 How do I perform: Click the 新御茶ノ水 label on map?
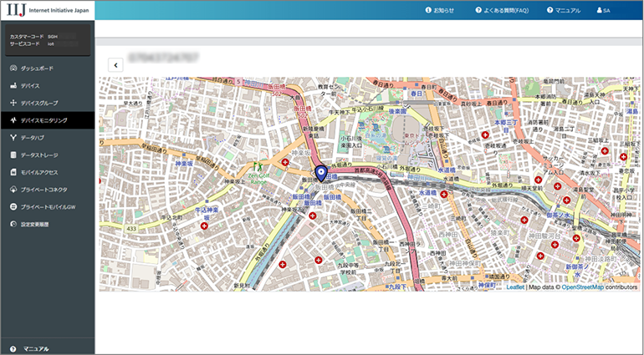[576, 270]
